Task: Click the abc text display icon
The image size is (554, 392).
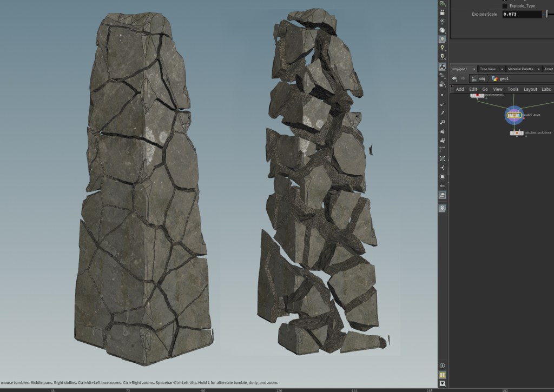Action: pos(443,185)
